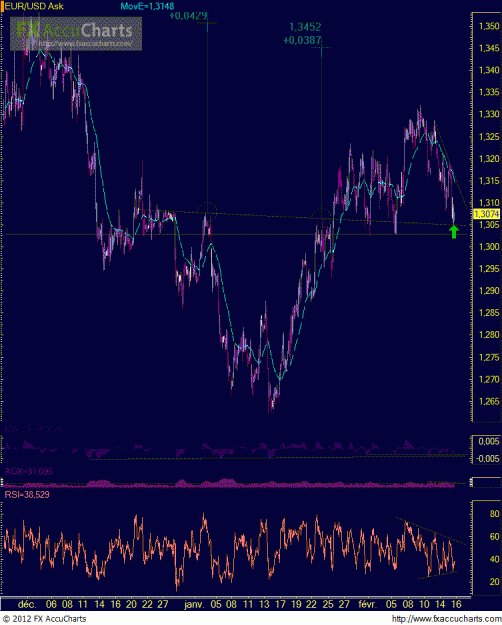Click the 20 date label on time axis
This screenshot has width=502, height=625.
click(131, 604)
